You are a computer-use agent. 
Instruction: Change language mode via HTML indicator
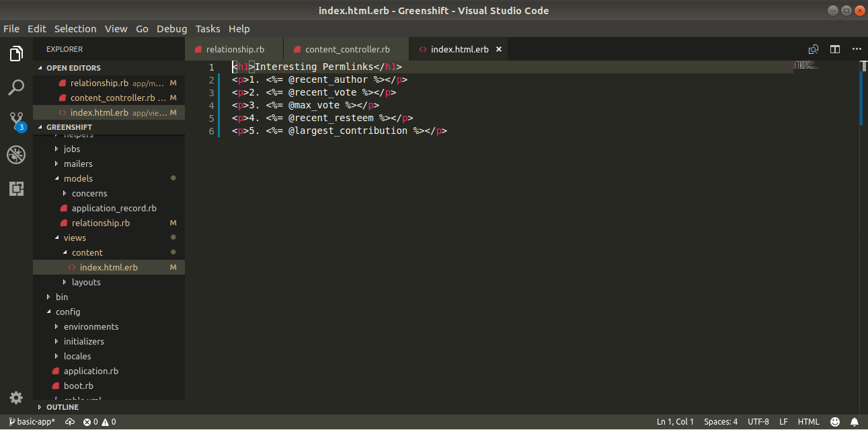point(808,422)
